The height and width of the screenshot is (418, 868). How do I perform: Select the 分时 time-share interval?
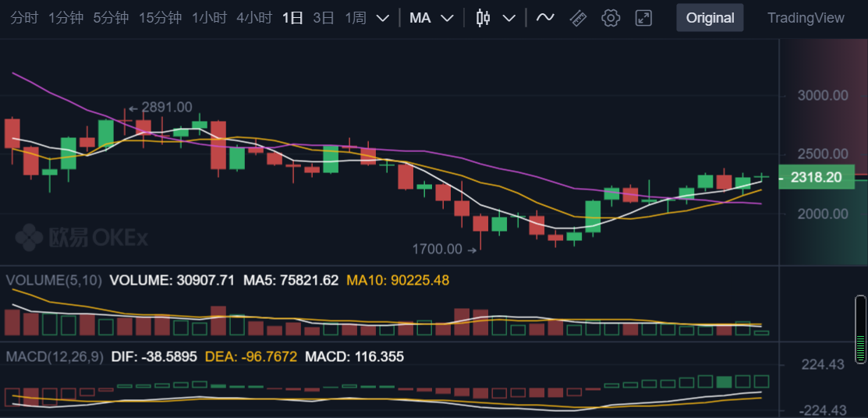24,18
